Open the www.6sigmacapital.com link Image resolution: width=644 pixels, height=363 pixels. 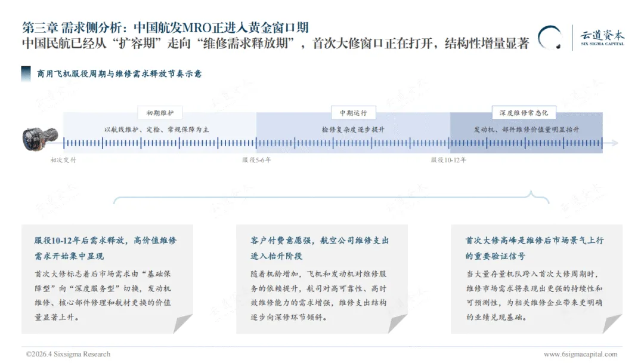pos(580,354)
